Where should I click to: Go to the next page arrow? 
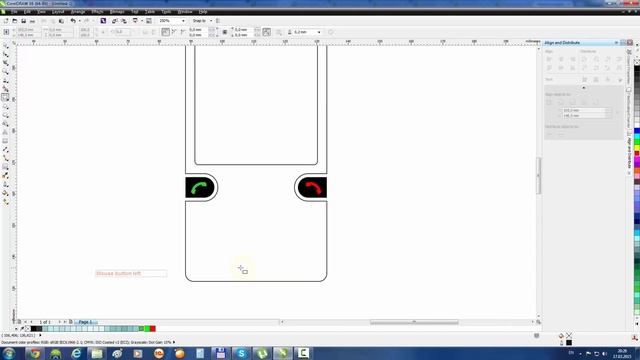coord(59,322)
